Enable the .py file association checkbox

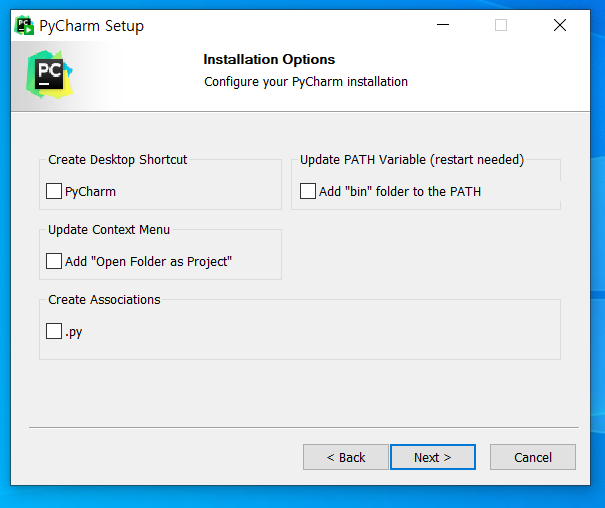(54, 331)
